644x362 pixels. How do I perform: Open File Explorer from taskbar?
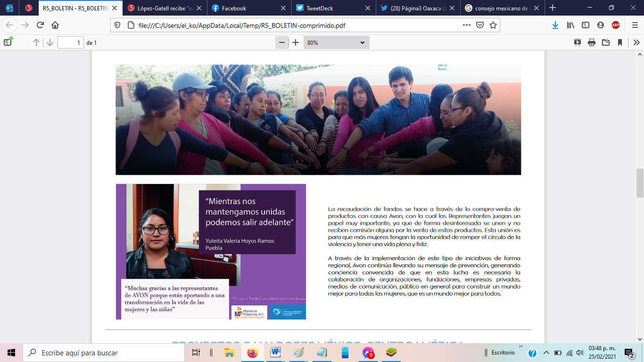pyautogui.click(x=230, y=353)
